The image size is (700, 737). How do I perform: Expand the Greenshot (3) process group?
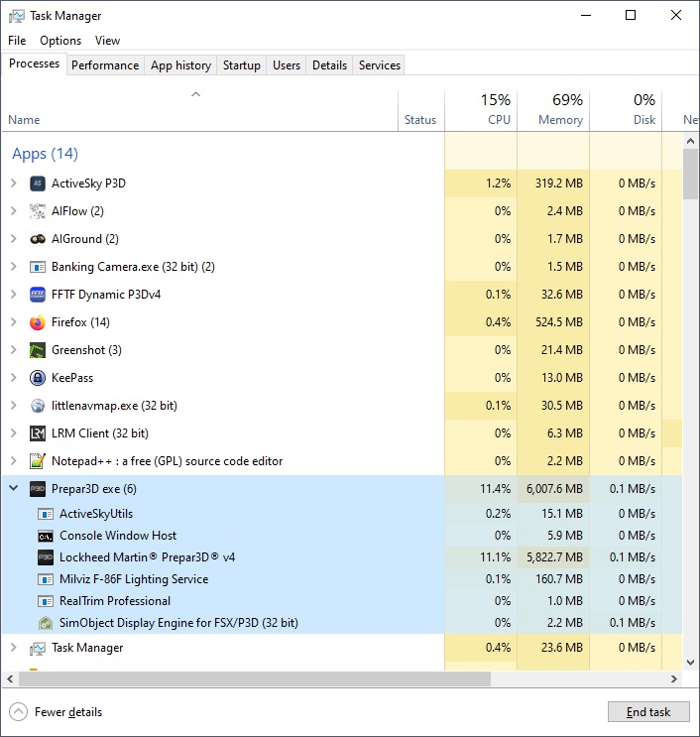tap(14, 350)
